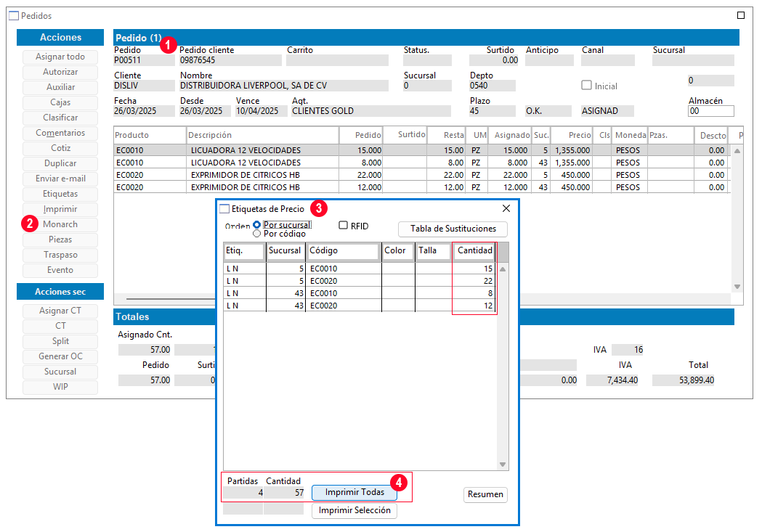Click the Sucursal column header in label table
The width and height of the screenshot is (762, 532).
point(285,251)
